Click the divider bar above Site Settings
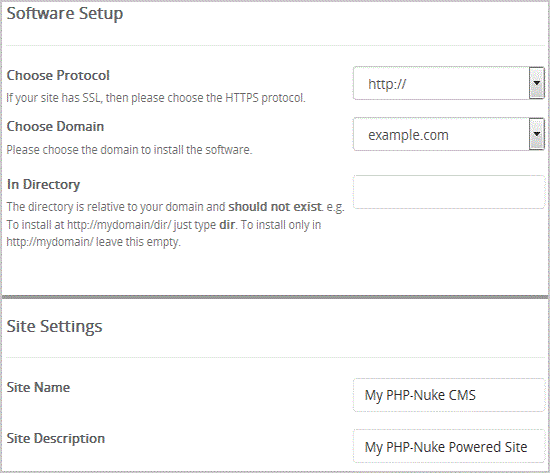550x473 pixels. [x=275, y=297]
